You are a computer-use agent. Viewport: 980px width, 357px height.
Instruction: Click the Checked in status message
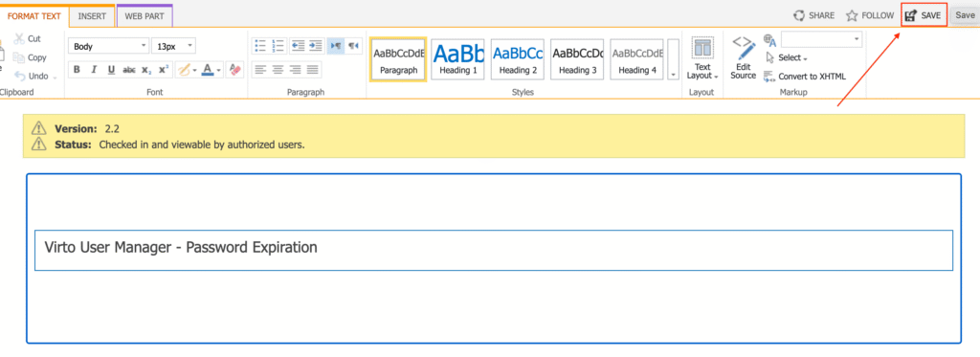[x=202, y=145]
